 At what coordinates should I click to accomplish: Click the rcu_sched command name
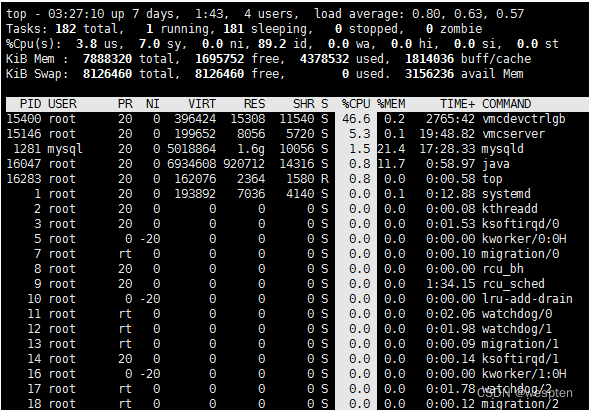point(513,284)
